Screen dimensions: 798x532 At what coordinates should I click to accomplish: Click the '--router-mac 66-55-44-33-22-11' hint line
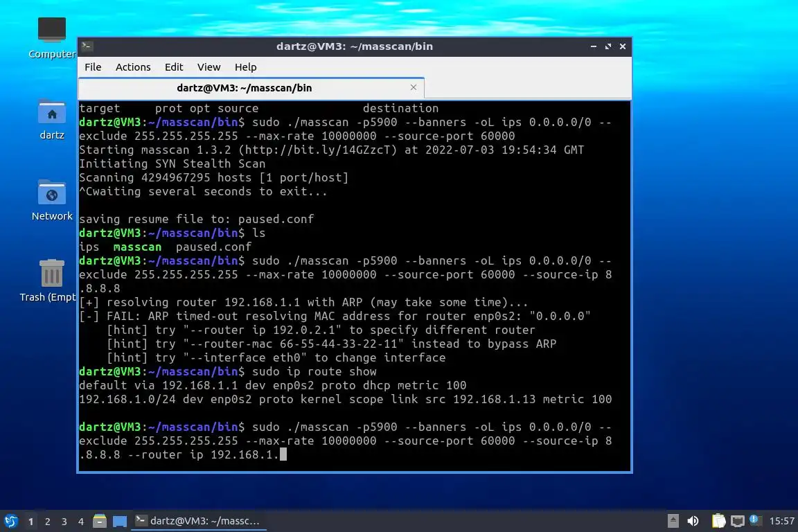click(x=331, y=344)
